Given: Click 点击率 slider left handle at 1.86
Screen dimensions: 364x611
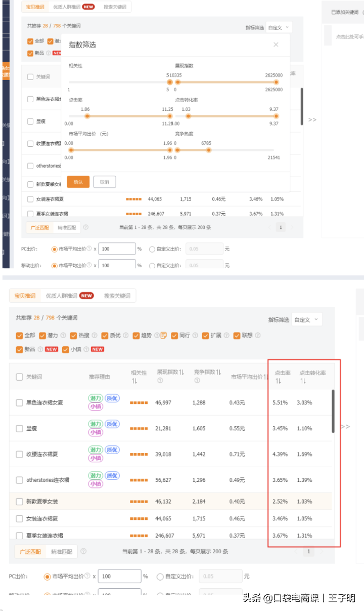Looking at the screenshot, I should tap(87, 116).
